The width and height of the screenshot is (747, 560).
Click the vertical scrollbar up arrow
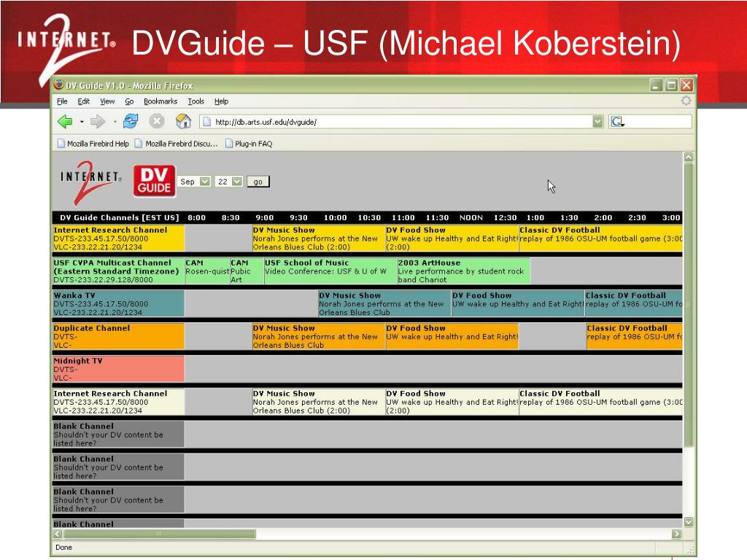(x=689, y=157)
